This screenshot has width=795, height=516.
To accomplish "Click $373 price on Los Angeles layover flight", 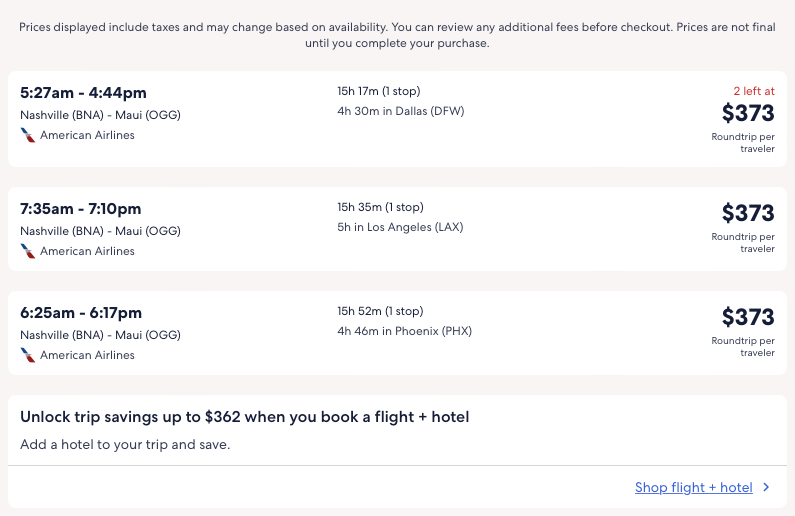I will [748, 213].
